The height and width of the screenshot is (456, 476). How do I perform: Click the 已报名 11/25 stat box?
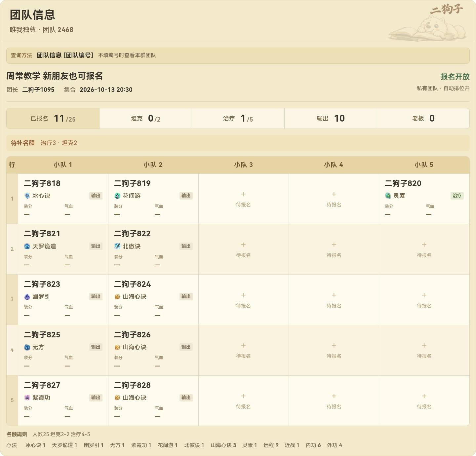tap(53, 118)
